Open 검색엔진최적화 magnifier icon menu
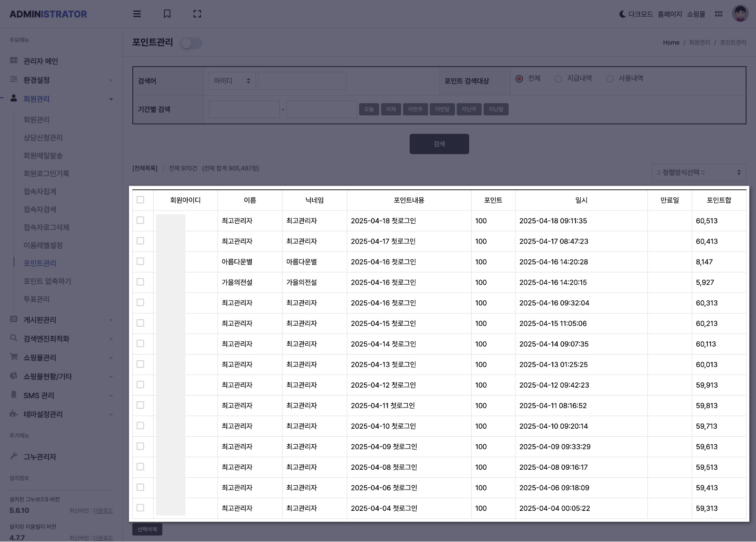This screenshot has width=756, height=542. 14,338
